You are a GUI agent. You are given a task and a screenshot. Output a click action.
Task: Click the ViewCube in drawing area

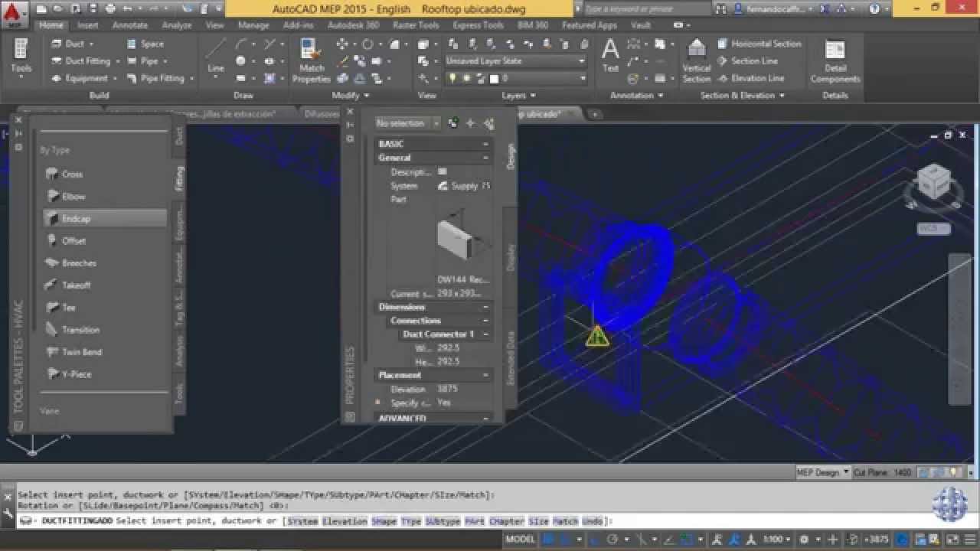coord(933,184)
